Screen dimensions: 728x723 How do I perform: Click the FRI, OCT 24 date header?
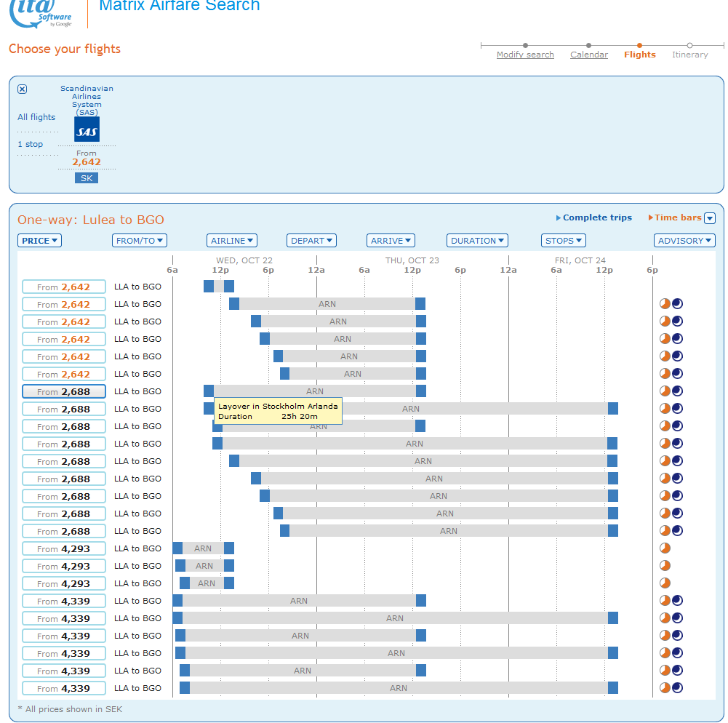[580, 260]
